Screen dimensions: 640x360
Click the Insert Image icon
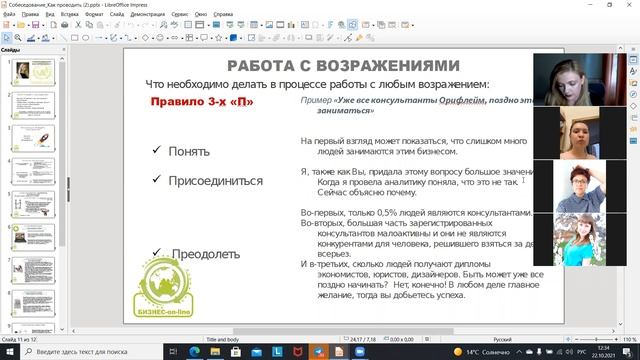pyautogui.click(x=269, y=25)
